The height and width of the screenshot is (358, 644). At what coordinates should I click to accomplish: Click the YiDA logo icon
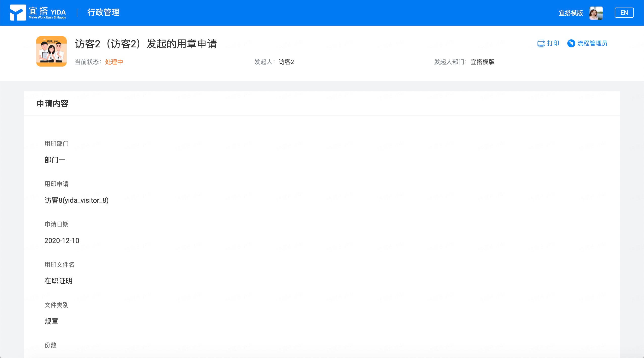(x=18, y=13)
